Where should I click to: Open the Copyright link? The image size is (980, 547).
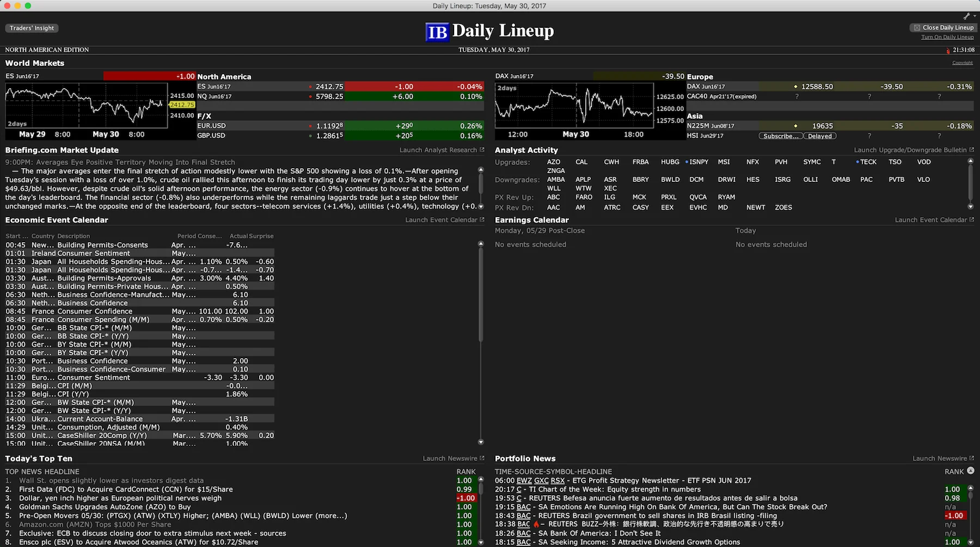click(962, 63)
